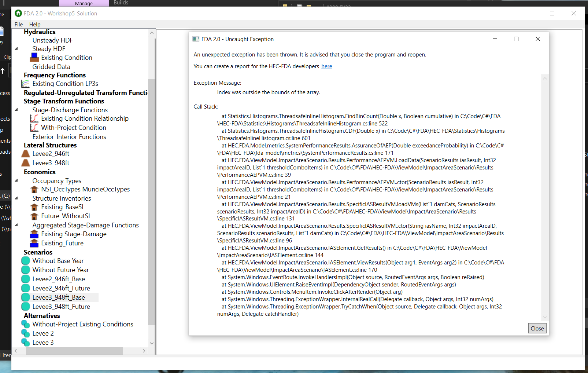This screenshot has width=588, height=373.
Task: Collapse the Structure Inventories branch
Action: tap(16, 198)
